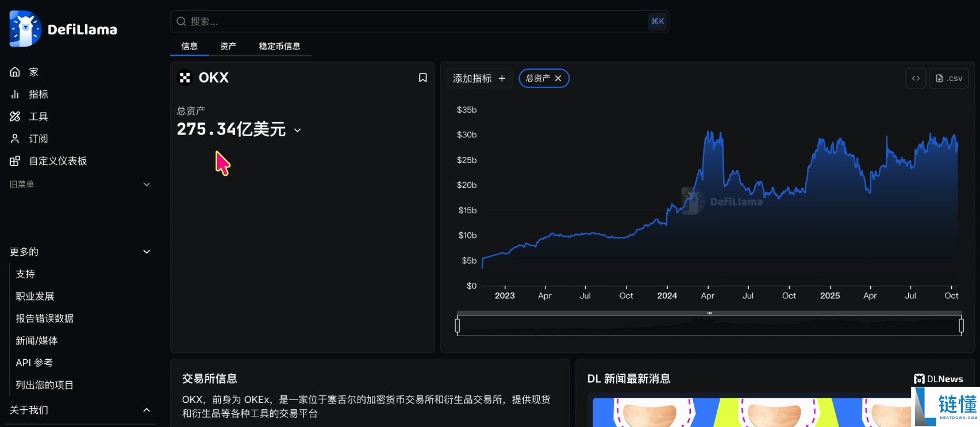
Task: Open the API 参考 link
Action: click(x=34, y=363)
